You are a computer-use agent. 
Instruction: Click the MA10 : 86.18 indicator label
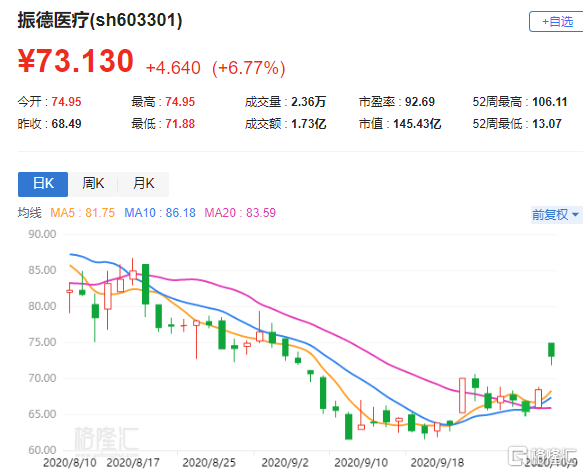[160, 213]
